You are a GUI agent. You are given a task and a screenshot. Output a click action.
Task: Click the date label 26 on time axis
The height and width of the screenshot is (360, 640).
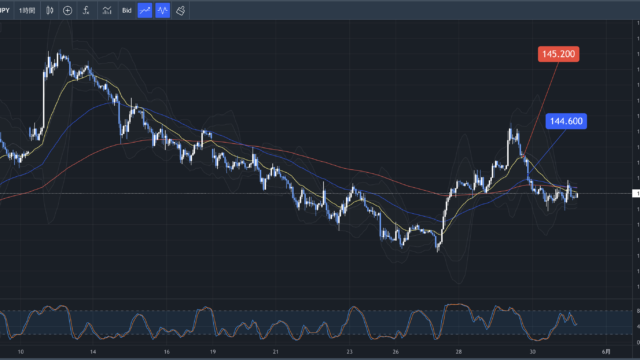coord(396,351)
